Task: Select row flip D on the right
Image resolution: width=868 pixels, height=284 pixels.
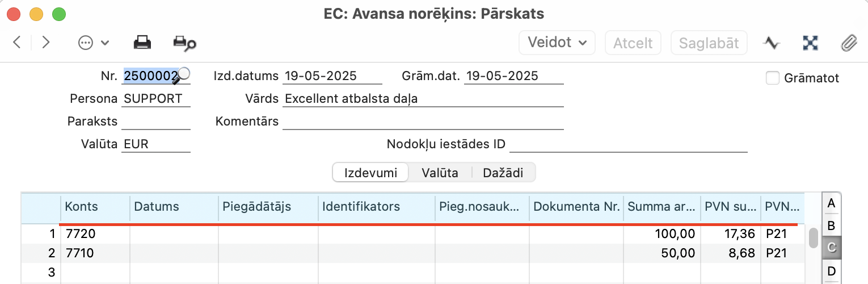Action: (x=832, y=270)
